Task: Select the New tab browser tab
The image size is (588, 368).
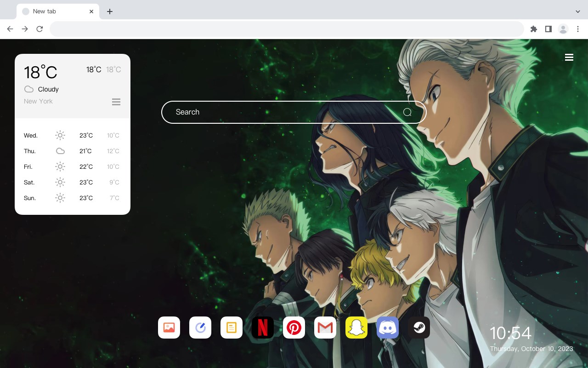Action: coord(58,11)
